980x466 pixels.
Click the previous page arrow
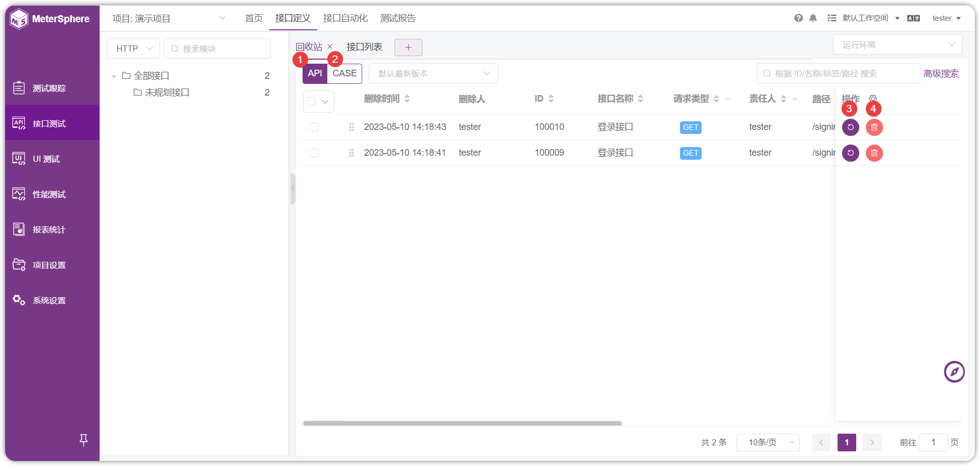coord(821,442)
